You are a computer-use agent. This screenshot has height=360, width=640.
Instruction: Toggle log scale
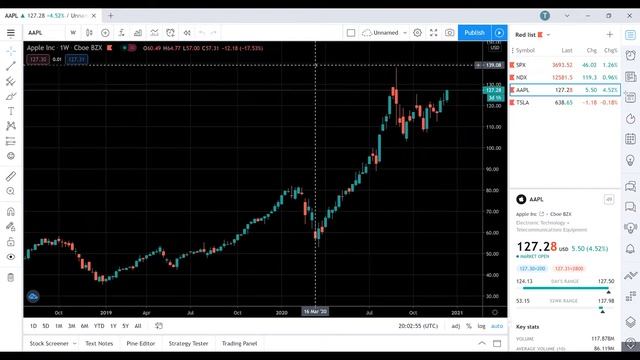pyautogui.click(x=482, y=326)
